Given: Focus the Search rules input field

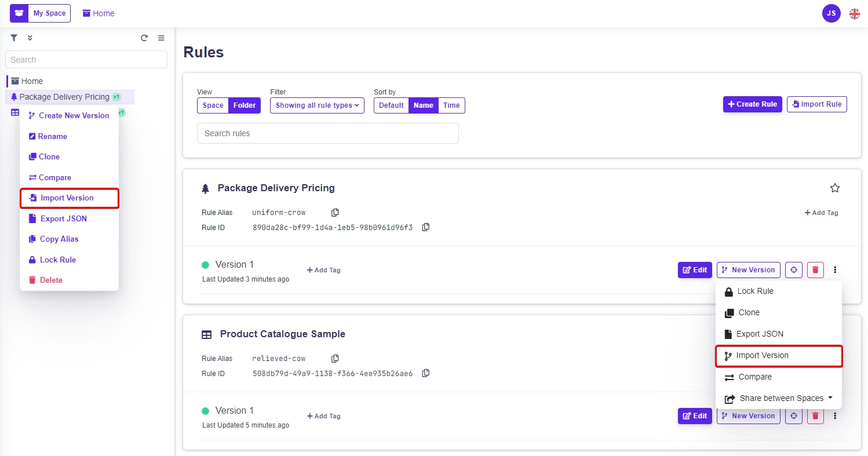Looking at the screenshot, I should click(327, 133).
